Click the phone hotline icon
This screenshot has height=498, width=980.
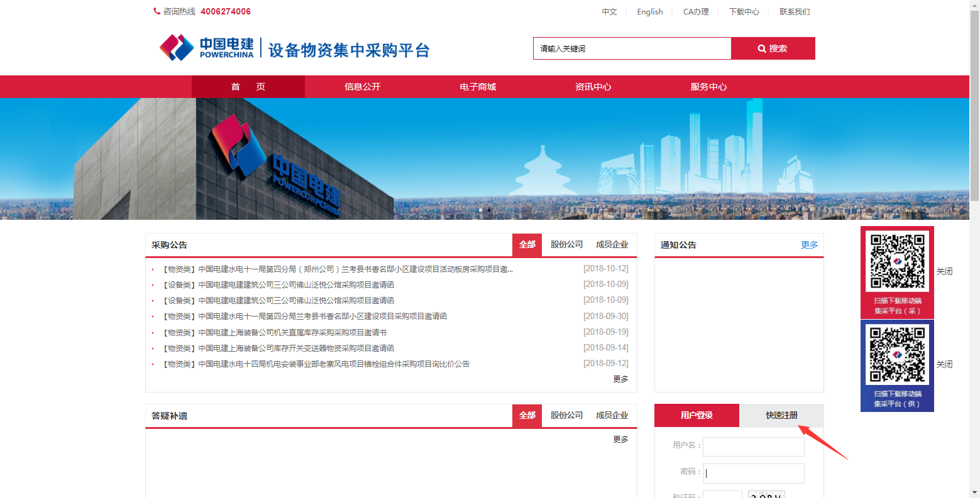(157, 11)
